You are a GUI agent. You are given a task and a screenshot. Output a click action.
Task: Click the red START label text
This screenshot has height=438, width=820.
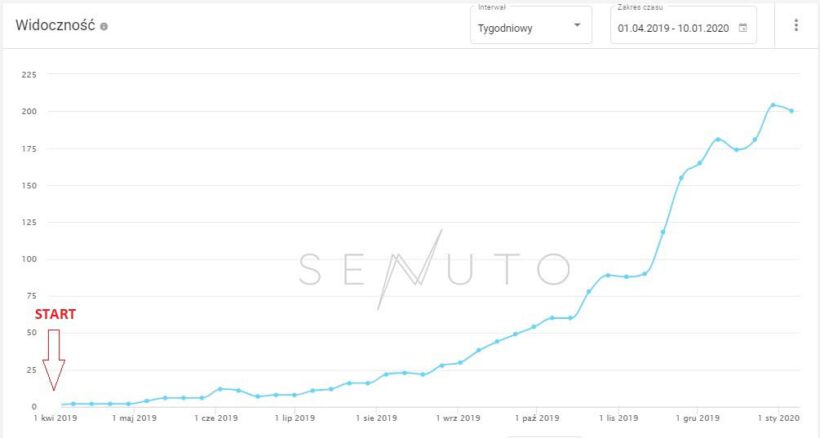click(55, 314)
